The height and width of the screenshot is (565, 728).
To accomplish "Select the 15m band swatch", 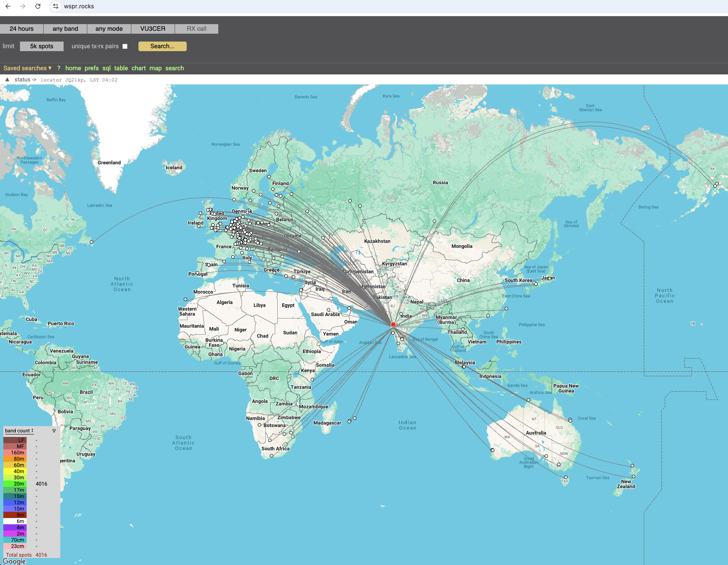I will point(15,496).
